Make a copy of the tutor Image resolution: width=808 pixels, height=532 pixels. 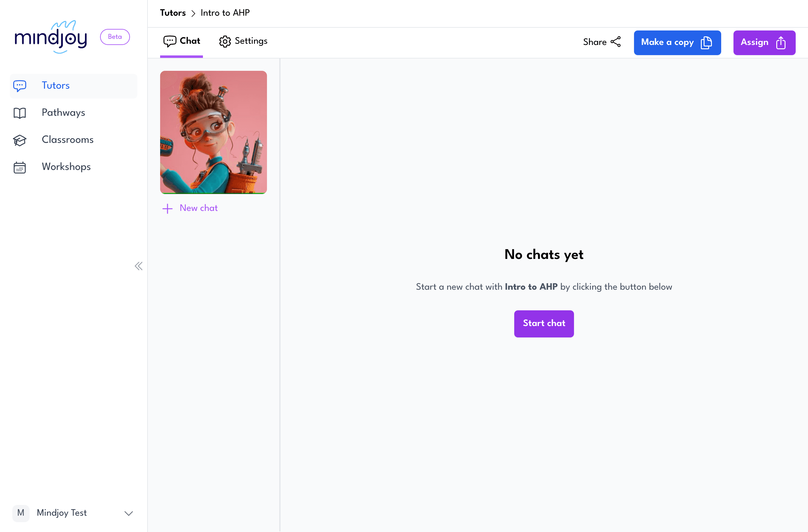677,42
